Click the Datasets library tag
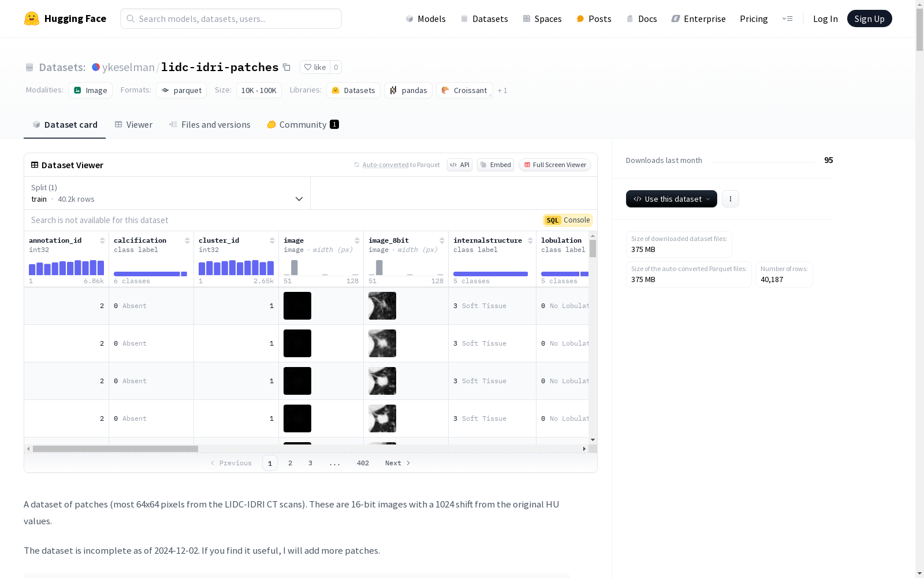This screenshot has width=924, height=578. pyautogui.click(x=353, y=90)
